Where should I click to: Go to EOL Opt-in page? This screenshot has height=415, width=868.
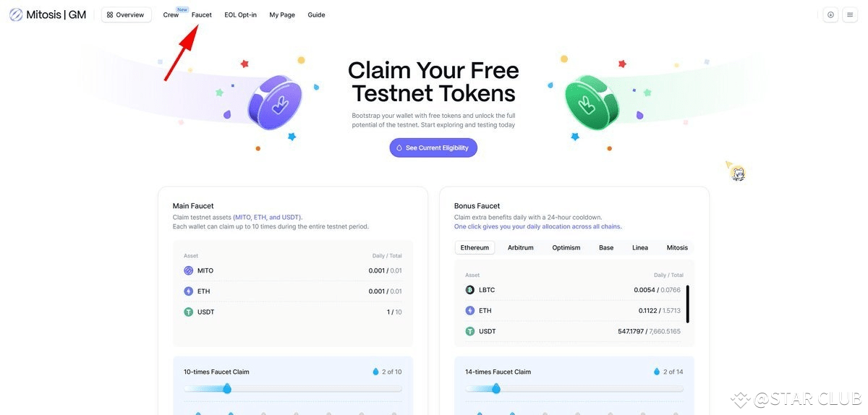click(240, 14)
